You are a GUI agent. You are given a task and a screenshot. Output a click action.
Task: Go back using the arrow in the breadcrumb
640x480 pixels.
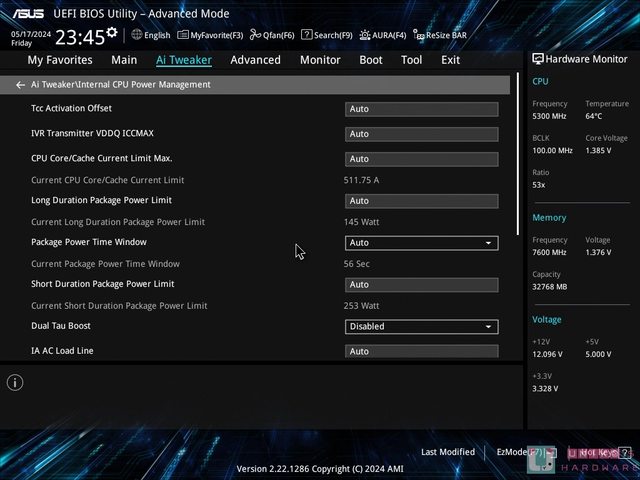20,85
